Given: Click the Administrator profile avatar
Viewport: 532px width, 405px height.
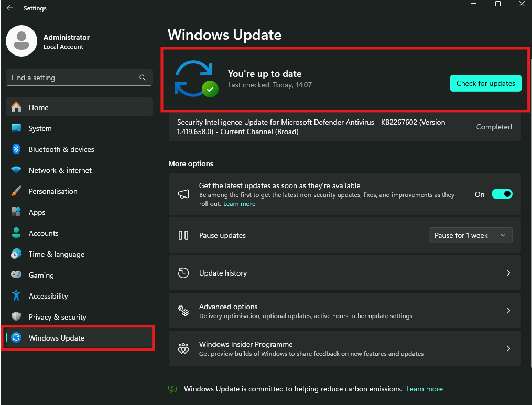Looking at the screenshot, I should [x=21, y=41].
